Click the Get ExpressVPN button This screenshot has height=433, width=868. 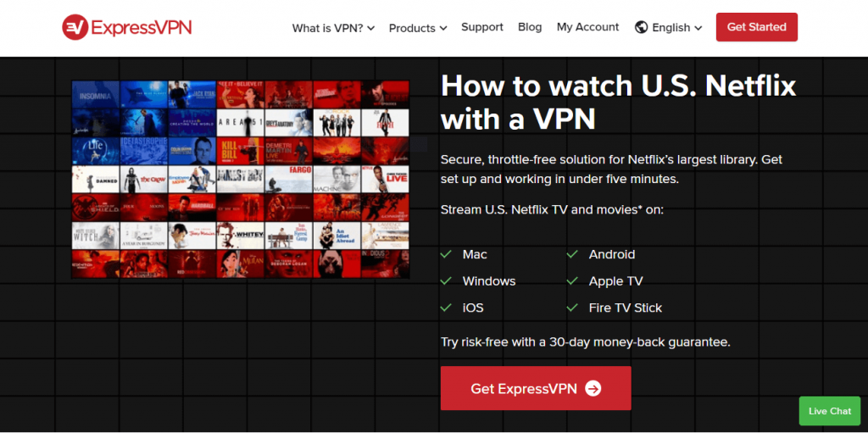tap(536, 388)
